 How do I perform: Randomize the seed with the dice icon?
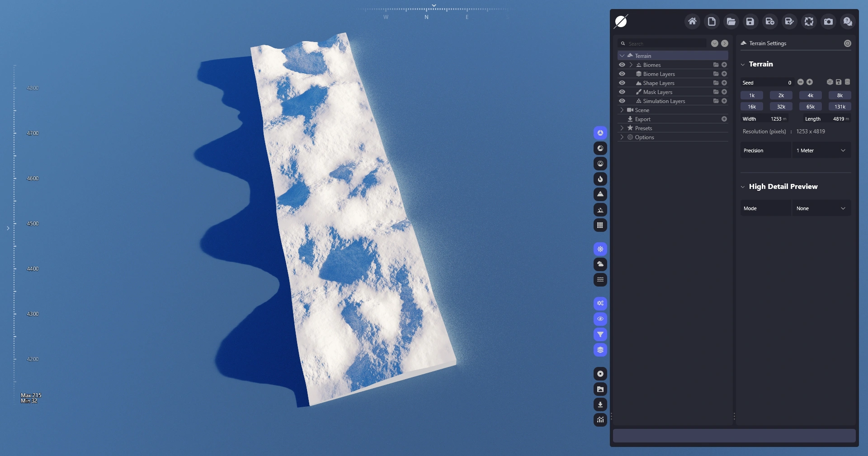pos(830,82)
